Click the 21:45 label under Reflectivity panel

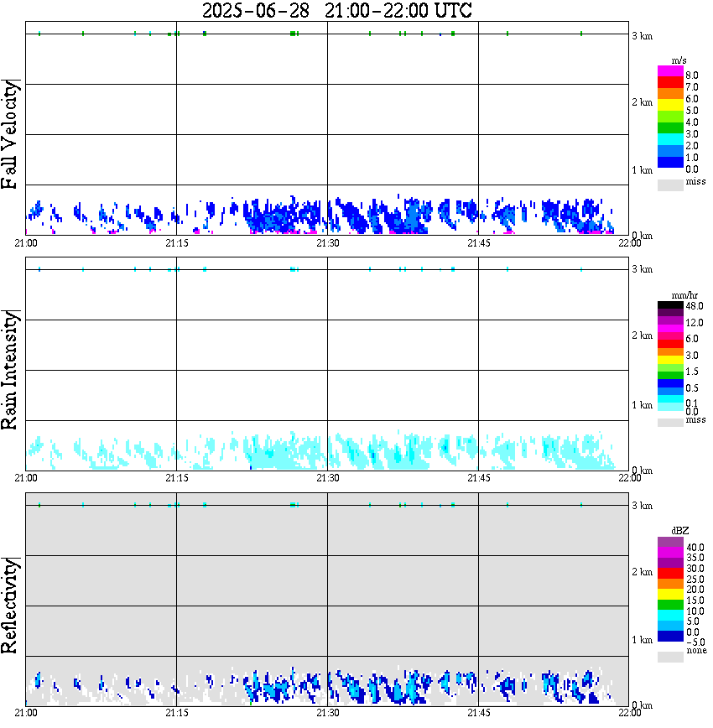point(479,713)
